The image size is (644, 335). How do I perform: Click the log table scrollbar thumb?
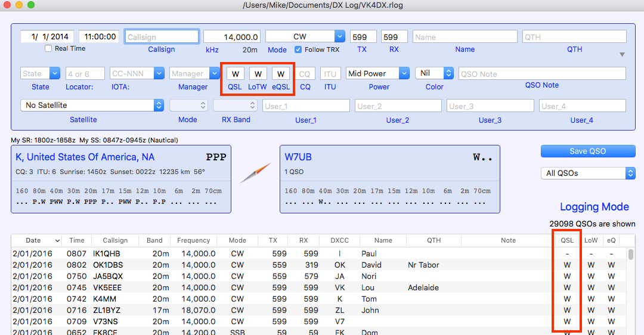click(631, 254)
